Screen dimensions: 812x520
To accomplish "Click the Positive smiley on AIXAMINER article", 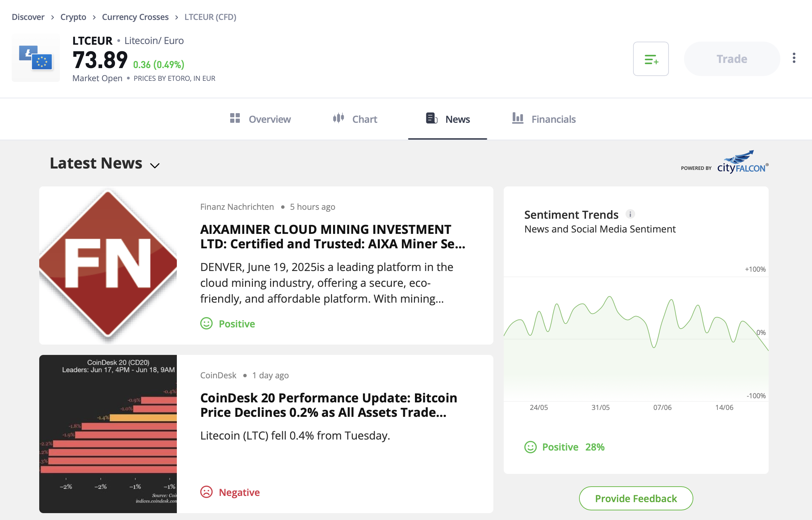I will click(206, 323).
